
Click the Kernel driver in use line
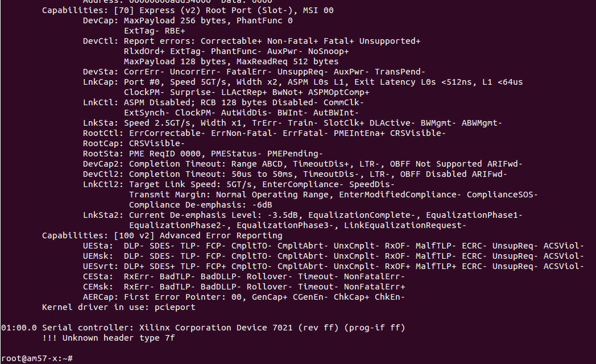tap(118, 307)
